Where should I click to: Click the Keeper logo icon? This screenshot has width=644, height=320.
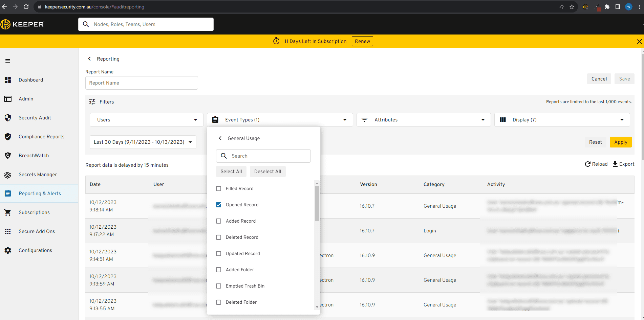[x=5, y=24]
